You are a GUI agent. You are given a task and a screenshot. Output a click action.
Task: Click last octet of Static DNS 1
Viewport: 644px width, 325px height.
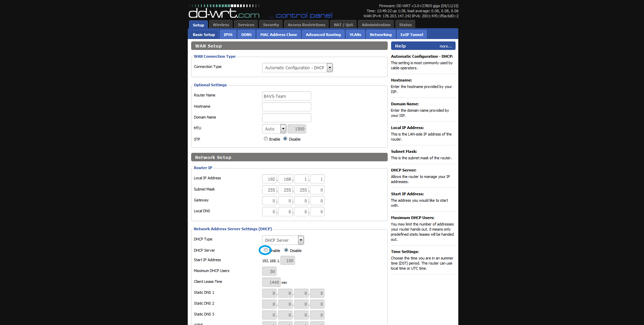click(x=317, y=293)
